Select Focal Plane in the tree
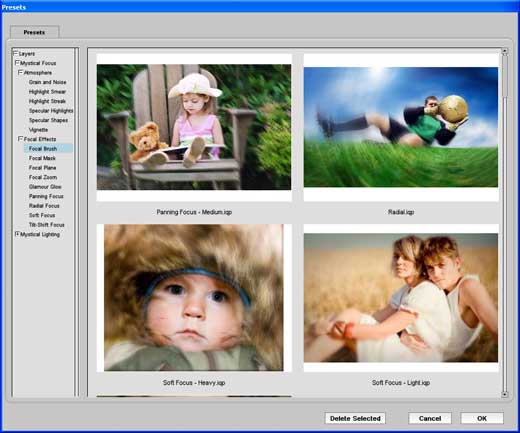520x433 pixels. coord(42,168)
